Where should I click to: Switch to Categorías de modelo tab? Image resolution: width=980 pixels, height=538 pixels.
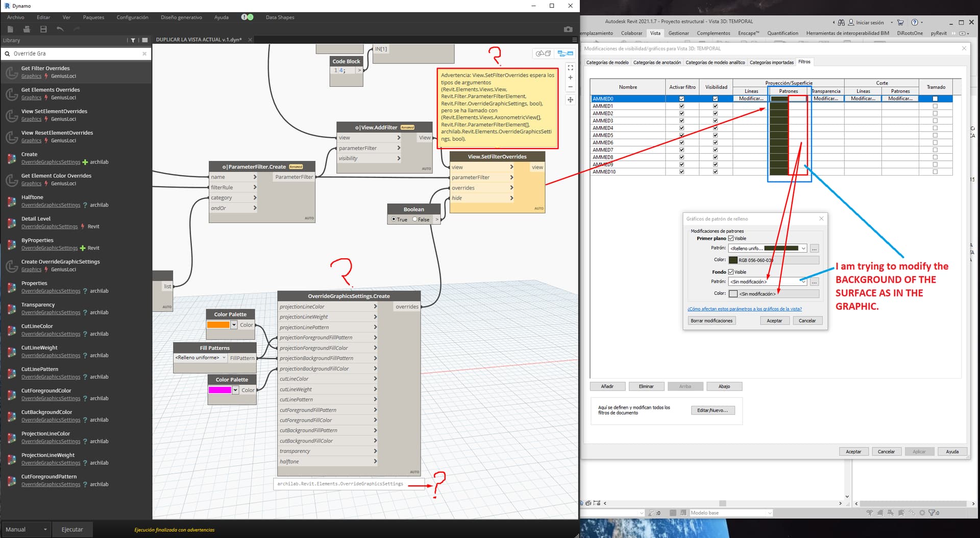[x=607, y=62]
